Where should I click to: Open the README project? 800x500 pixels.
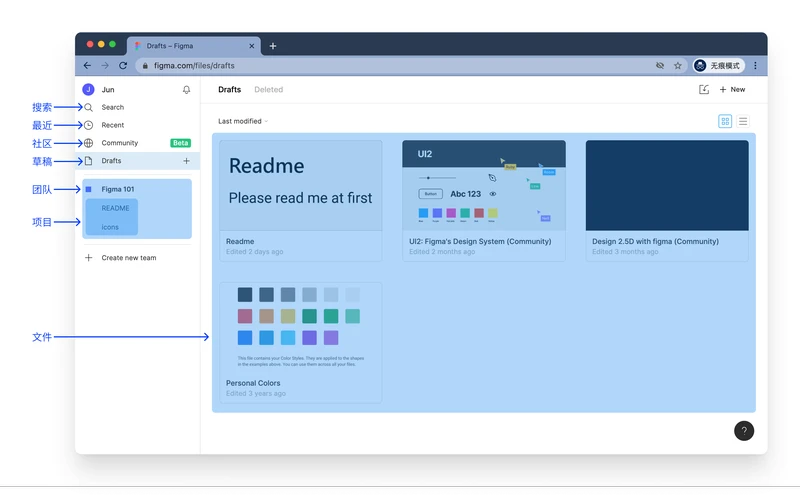pos(115,208)
